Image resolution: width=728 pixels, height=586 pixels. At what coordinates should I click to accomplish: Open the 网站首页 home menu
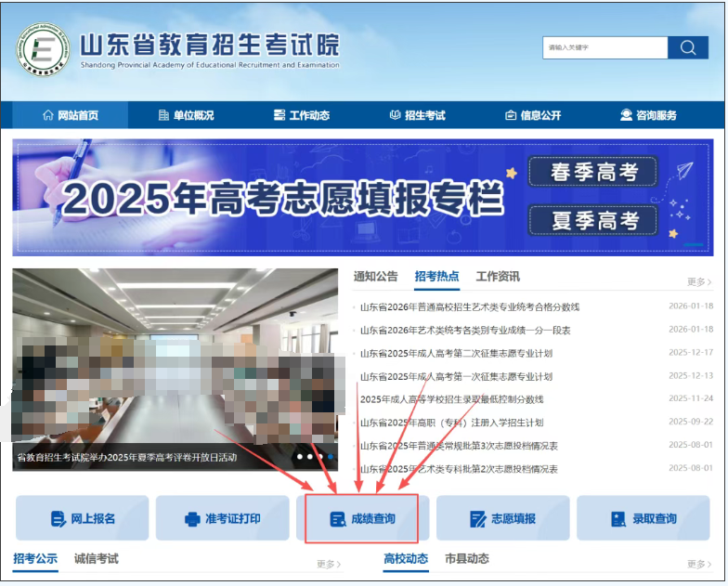71,115
